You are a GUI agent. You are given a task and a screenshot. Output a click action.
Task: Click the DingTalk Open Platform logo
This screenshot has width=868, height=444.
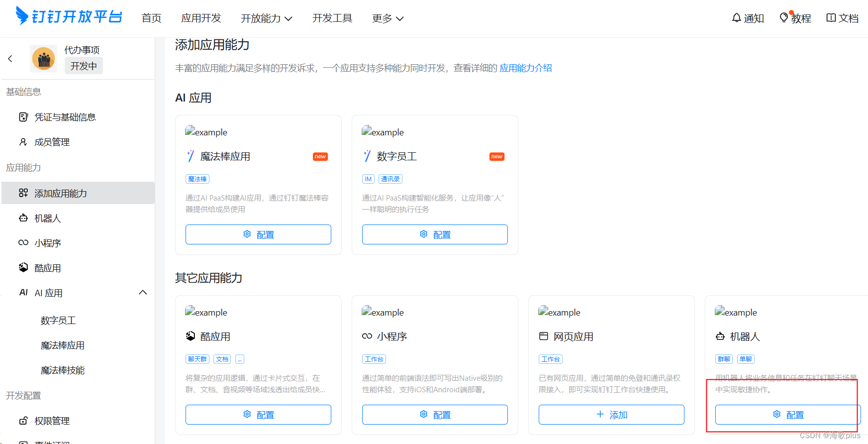click(69, 16)
